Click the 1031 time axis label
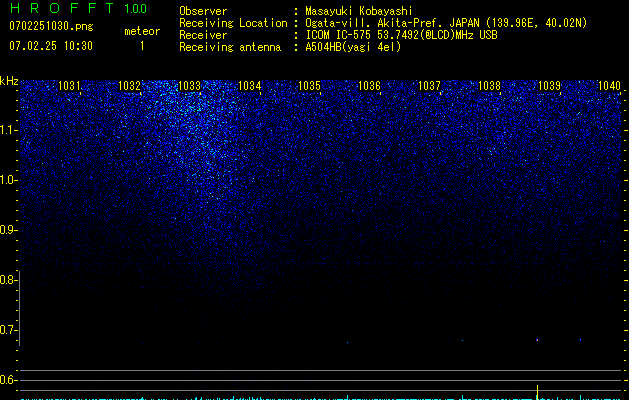 point(69,85)
